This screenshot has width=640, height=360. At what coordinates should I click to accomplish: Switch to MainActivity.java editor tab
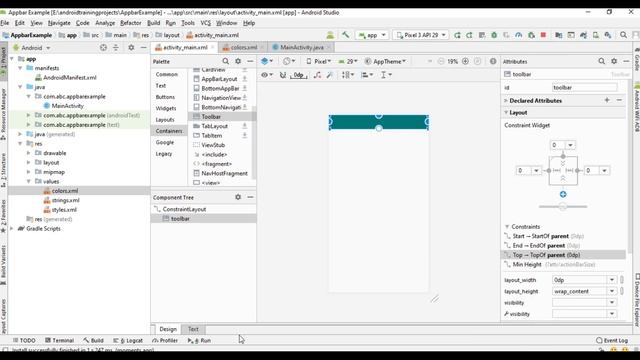coord(302,47)
